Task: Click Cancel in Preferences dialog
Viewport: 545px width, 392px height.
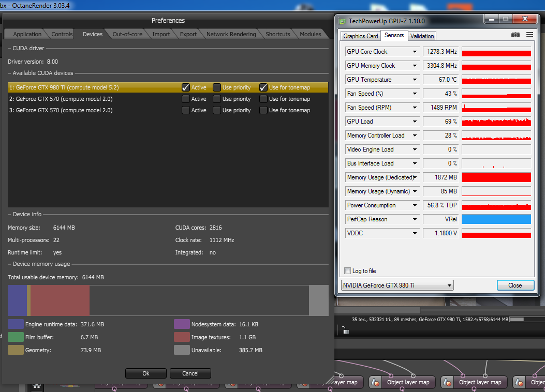Action: (190, 373)
